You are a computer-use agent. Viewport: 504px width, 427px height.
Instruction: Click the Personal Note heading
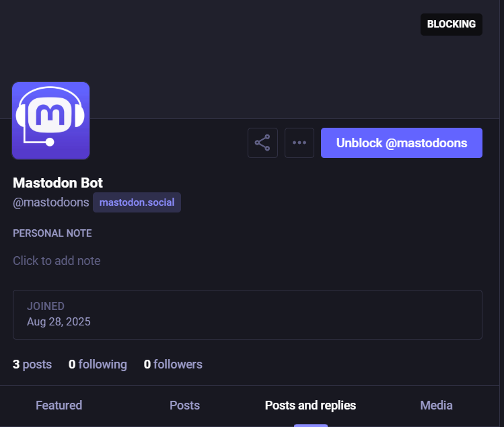(52, 233)
